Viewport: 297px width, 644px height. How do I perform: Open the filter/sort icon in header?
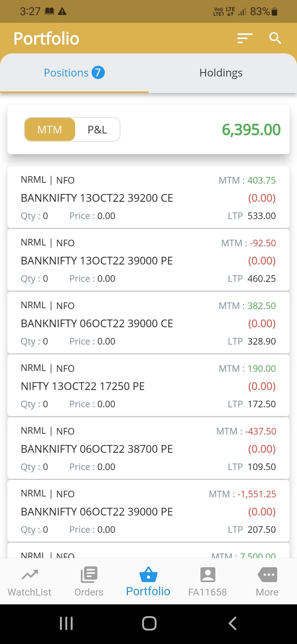click(x=244, y=38)
